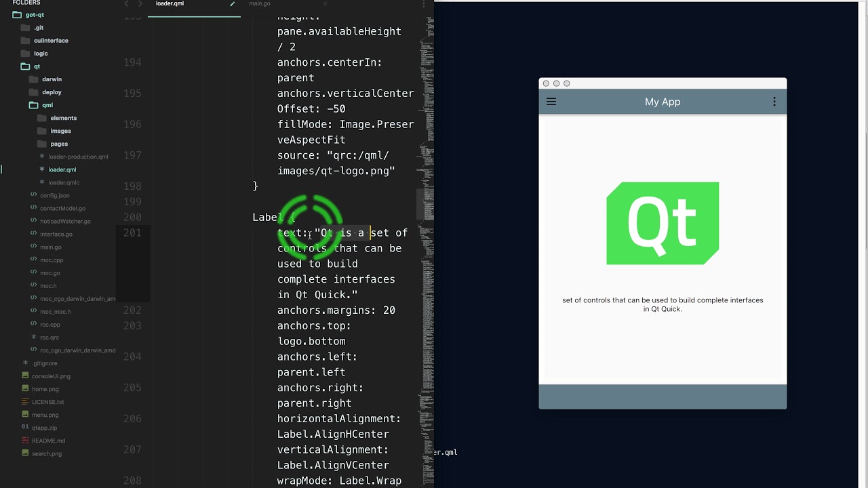The image size is (868, 488).
Task: Click the 'Label.AlignHCenter' code line
Action: 333,434
